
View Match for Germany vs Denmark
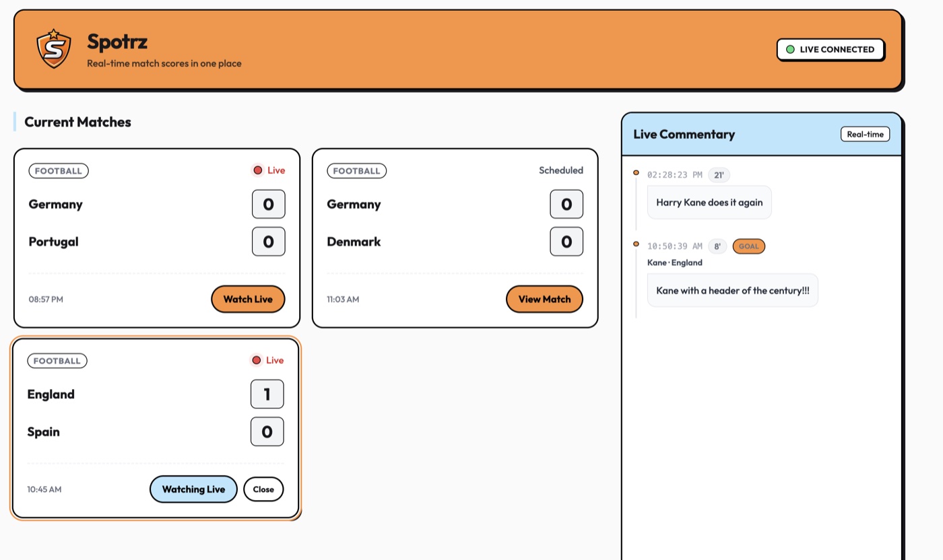point(544,300)
